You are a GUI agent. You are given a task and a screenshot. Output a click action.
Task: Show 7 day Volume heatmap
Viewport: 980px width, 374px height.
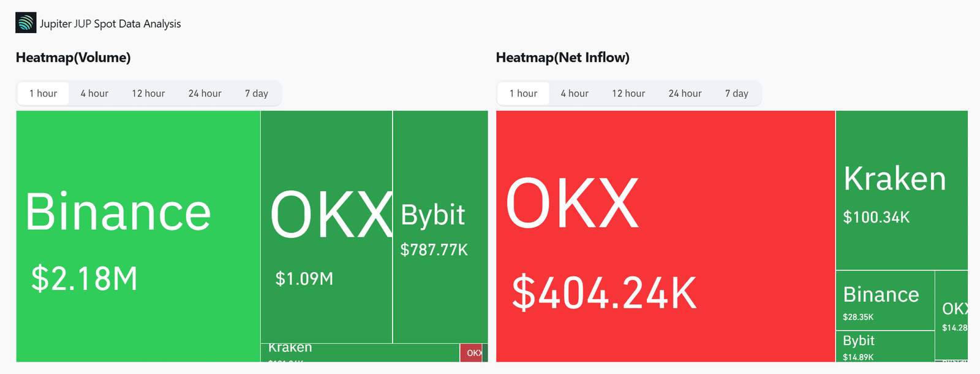tap(257, 93)
